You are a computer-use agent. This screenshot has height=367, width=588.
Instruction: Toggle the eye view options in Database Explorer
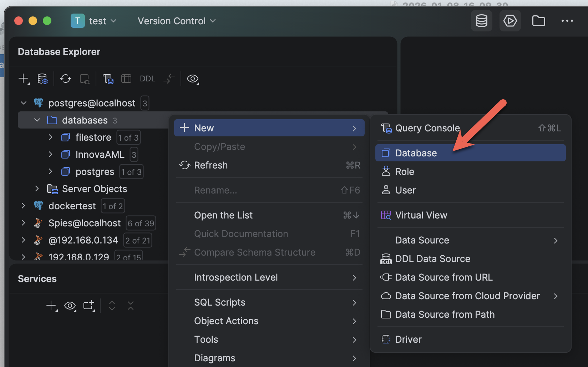coord(193,79)
